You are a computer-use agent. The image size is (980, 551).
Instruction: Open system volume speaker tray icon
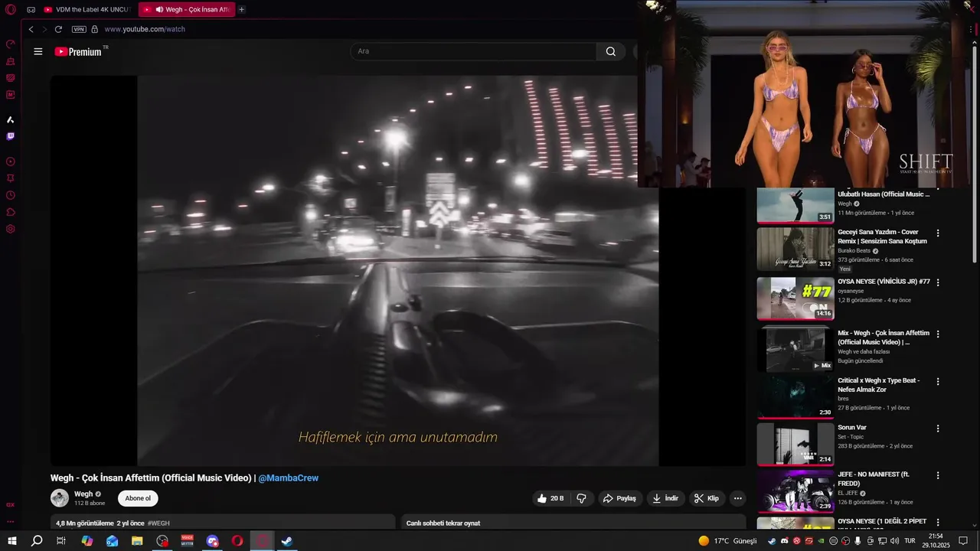pos(894,541)
